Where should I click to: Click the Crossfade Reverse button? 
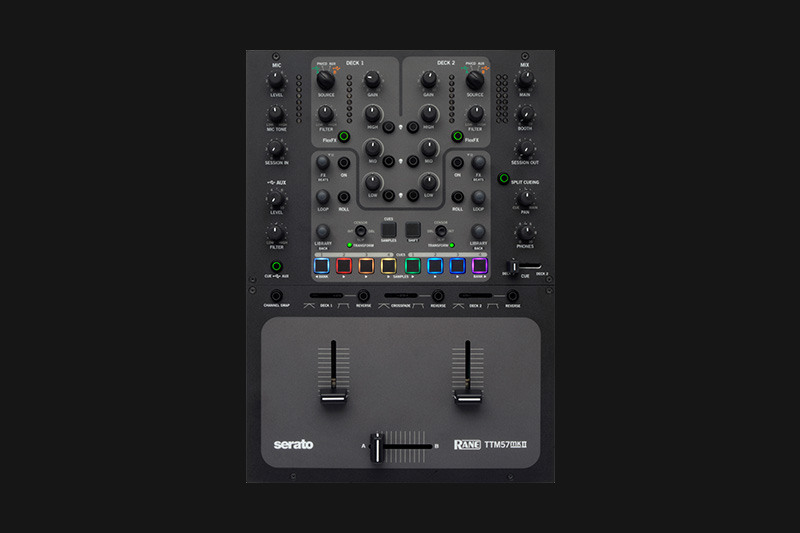tap(438, 296)
